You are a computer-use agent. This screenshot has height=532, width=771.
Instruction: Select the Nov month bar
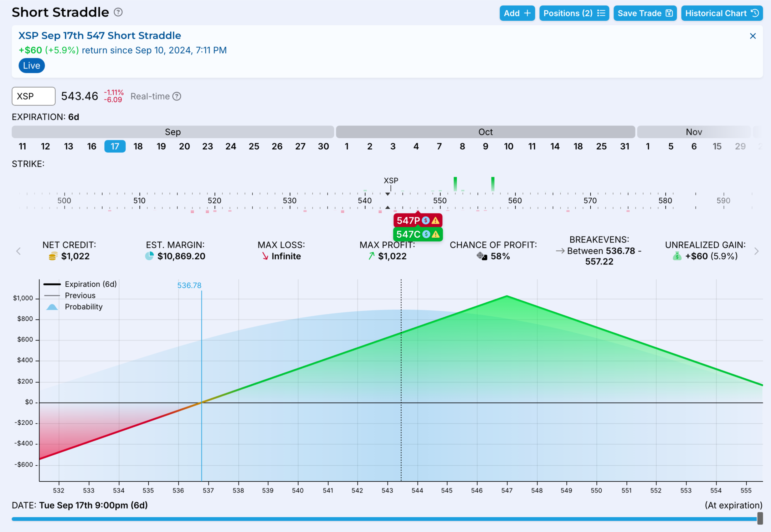(x=694, y=132)
